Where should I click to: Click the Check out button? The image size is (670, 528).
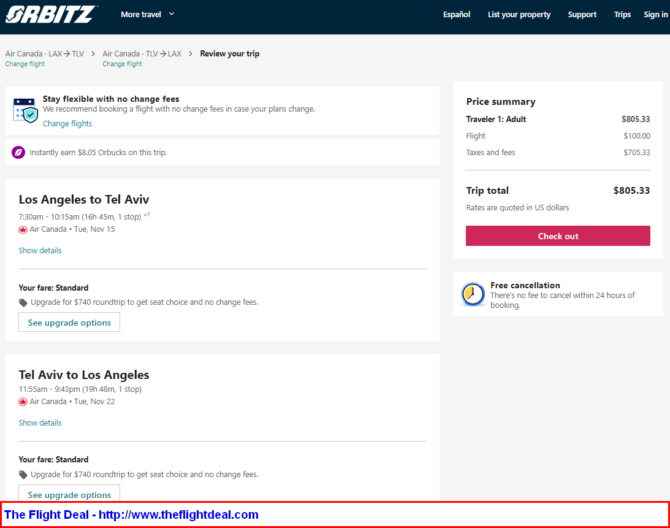(x=558, y=236)
